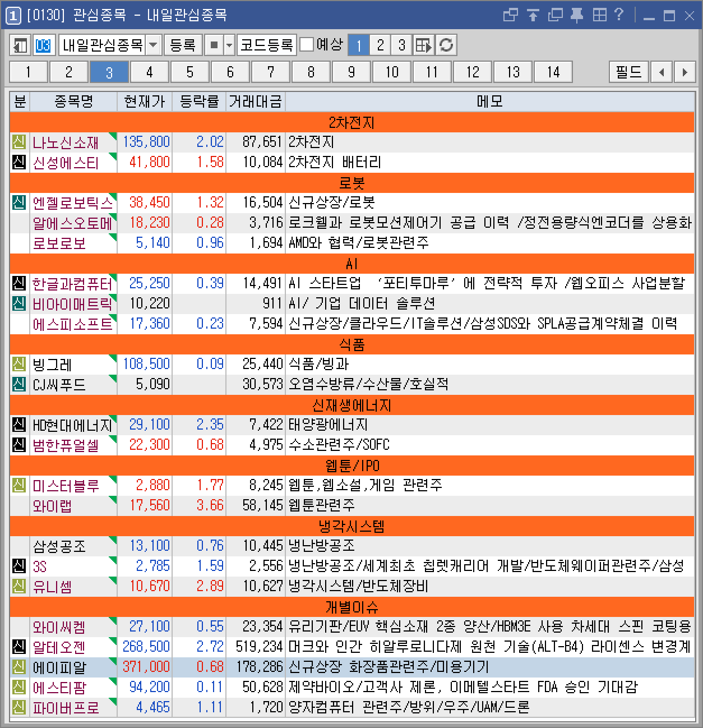The image size is (703, 728).
Task: Click the window number 1 icon in title bar
Action: 13,15
